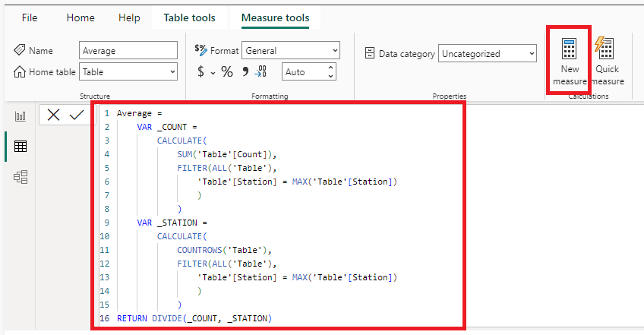Click CALCULATE( on line 3
The height and width of the screenshot is (335, 644).
point(182,141)
